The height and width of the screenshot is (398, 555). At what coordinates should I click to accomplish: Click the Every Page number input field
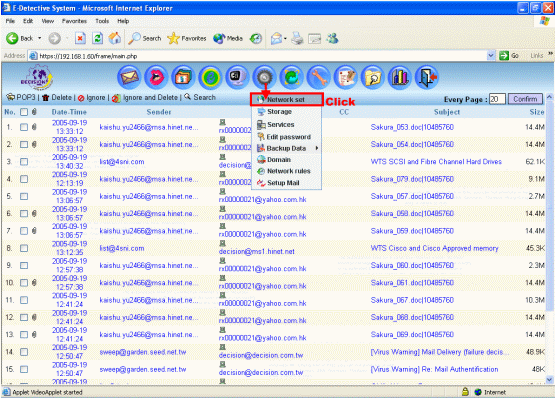tap(497, 99)
